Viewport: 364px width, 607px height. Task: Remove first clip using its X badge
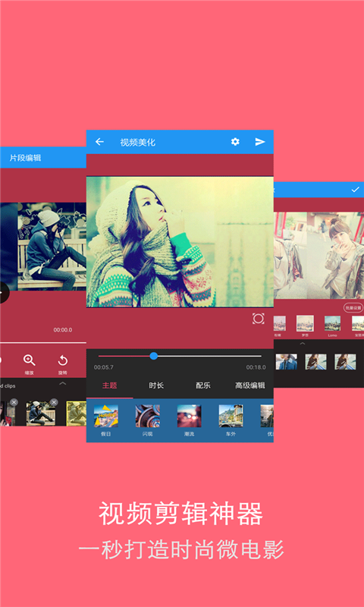[14, 402]
